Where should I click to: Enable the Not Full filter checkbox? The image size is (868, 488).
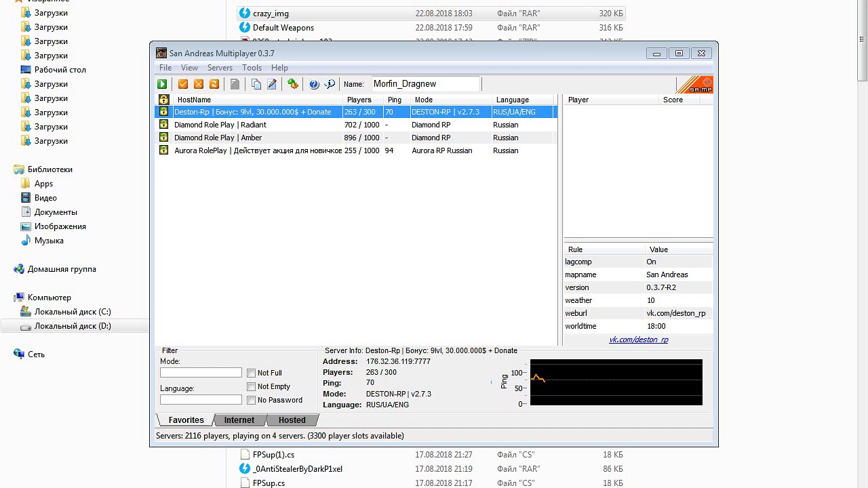point(252,373)
